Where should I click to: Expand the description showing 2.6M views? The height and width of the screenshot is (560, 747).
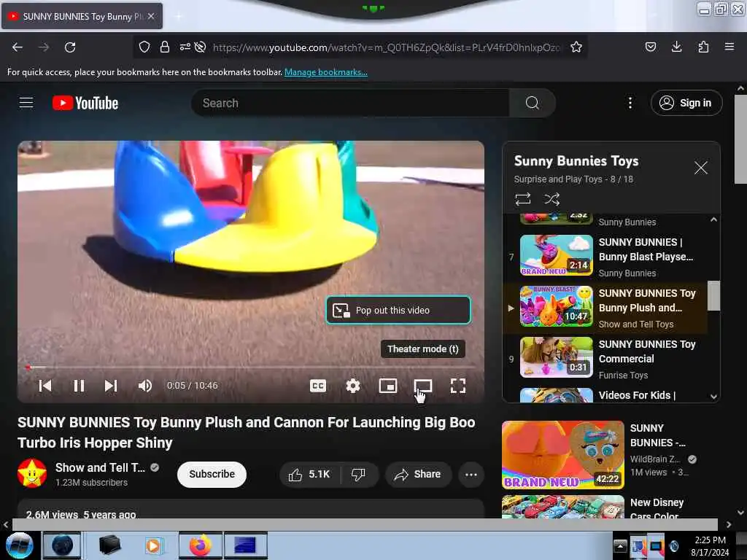251,509
